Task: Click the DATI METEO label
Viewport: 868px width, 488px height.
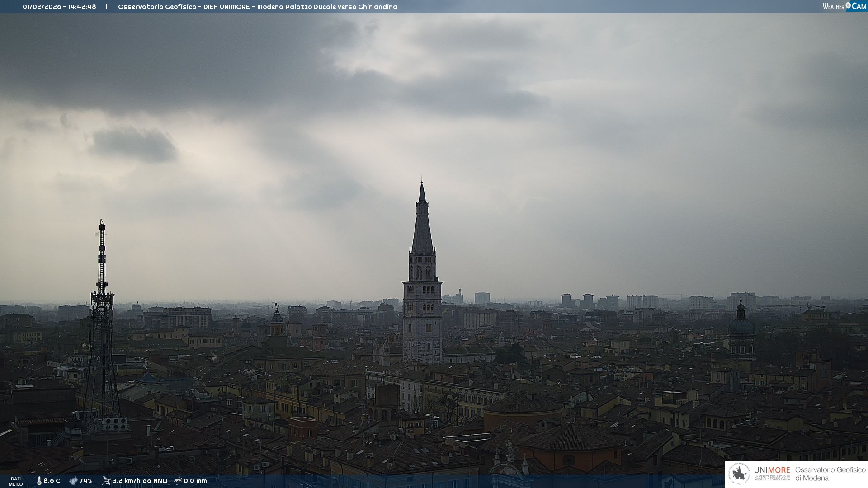Action: [16, 481]
